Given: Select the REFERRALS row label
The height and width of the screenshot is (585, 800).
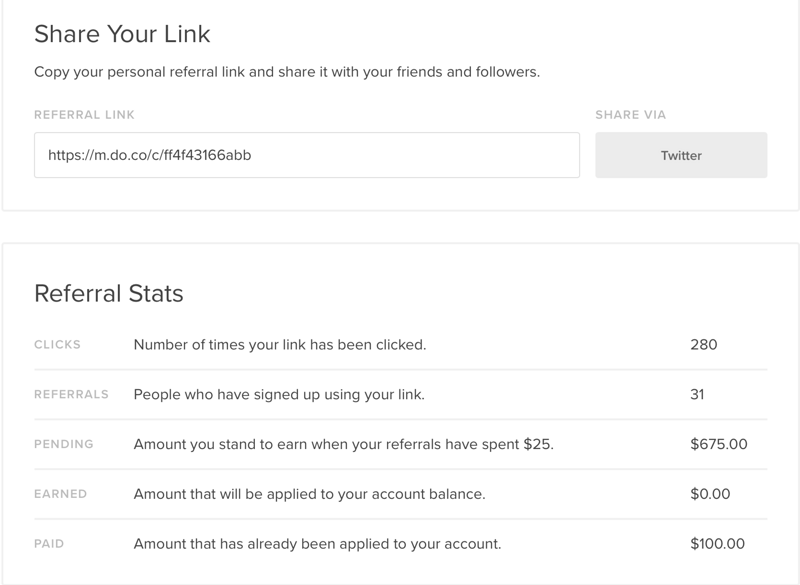Looking at the screenshot, I should tap(71, 394).
